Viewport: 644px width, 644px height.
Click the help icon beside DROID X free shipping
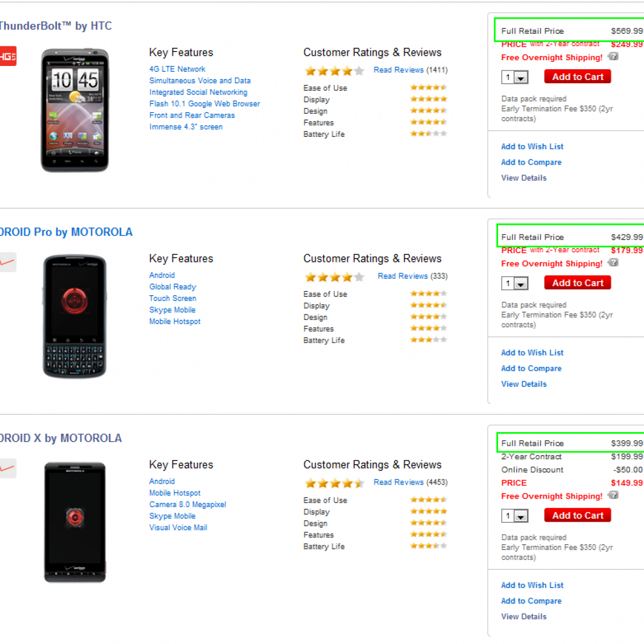pos(613,495)
